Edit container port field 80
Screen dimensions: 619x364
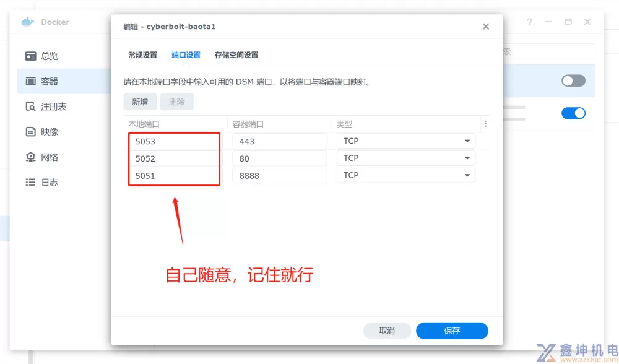(280, 158)
